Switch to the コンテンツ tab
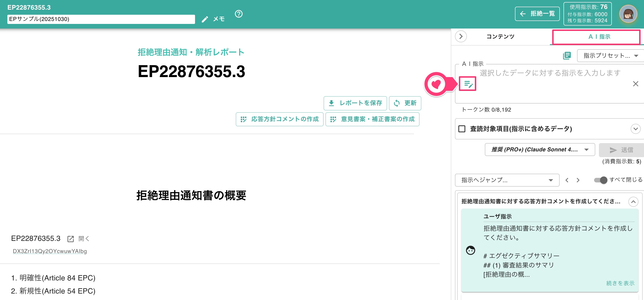 point(500,37)
